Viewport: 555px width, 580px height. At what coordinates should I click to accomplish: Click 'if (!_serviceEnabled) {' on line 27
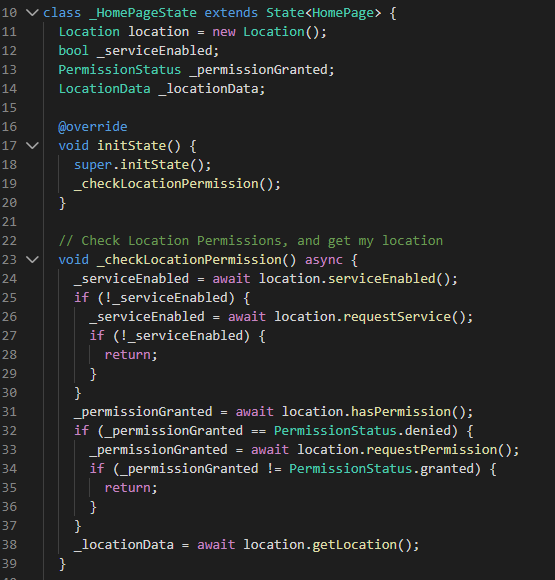click(x=177, y=336)
